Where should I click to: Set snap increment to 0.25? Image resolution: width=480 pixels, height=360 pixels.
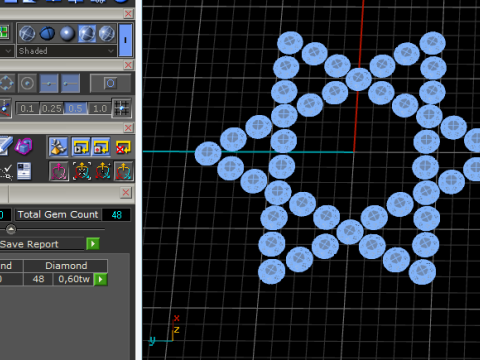tap(52, 108)
